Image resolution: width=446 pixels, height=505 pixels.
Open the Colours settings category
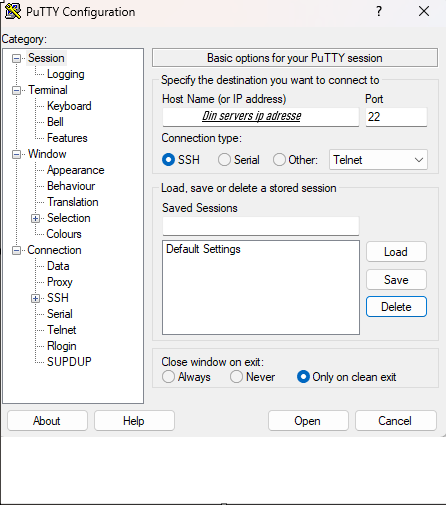64,234
